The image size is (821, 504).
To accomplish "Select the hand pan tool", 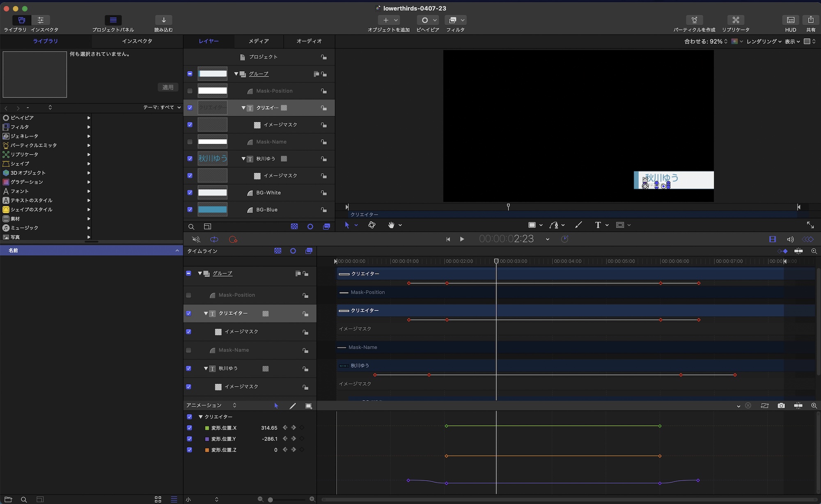I will (391, 225).
